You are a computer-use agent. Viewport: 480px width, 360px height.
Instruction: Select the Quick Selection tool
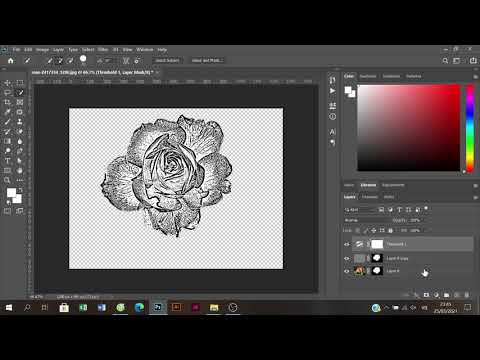point(20,92)
